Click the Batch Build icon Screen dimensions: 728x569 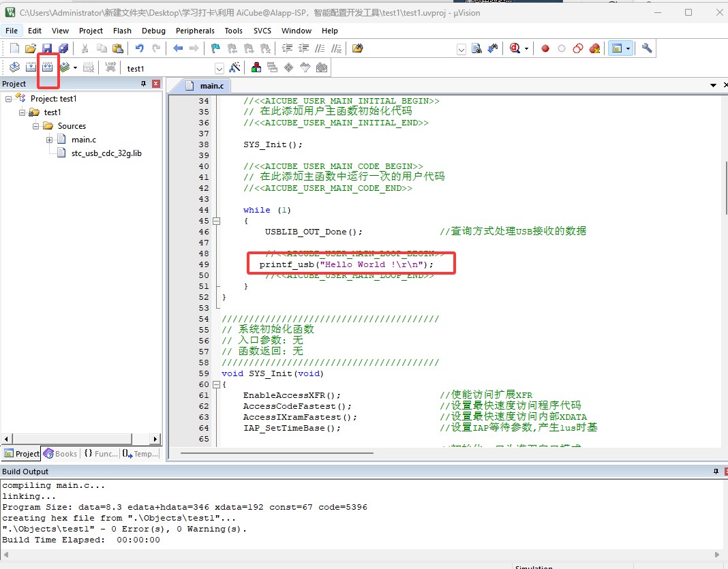tap(65, 67)
